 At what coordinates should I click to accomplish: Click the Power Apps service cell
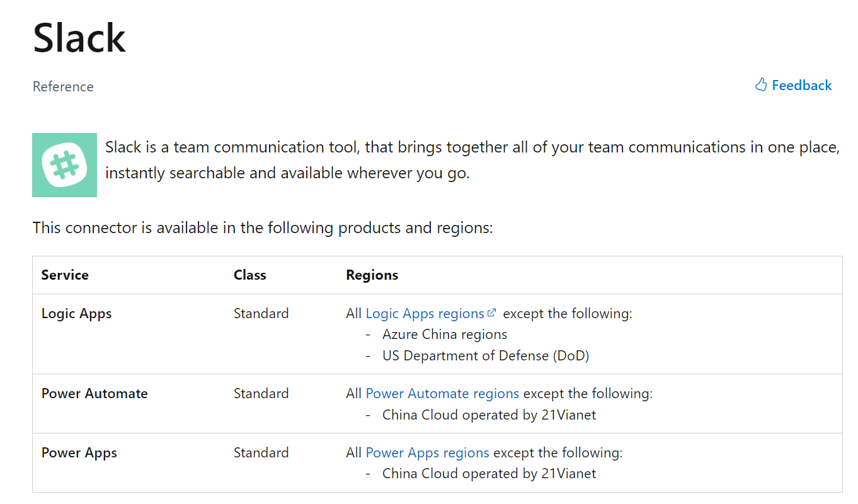pos(79,452)
